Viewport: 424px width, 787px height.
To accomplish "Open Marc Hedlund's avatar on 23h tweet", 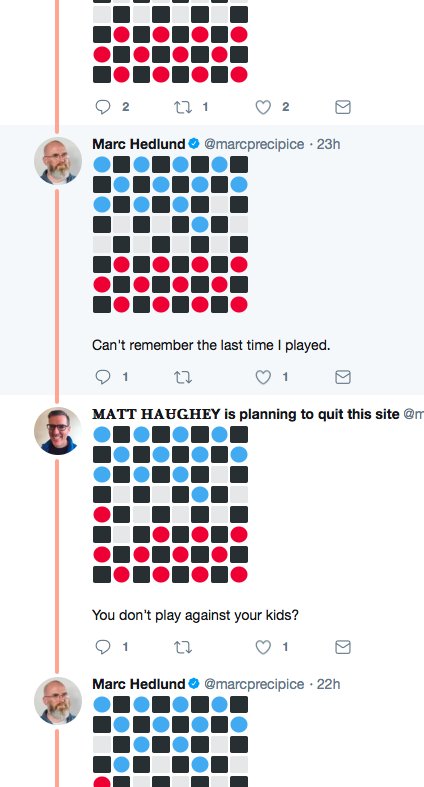I will point(58,161).
